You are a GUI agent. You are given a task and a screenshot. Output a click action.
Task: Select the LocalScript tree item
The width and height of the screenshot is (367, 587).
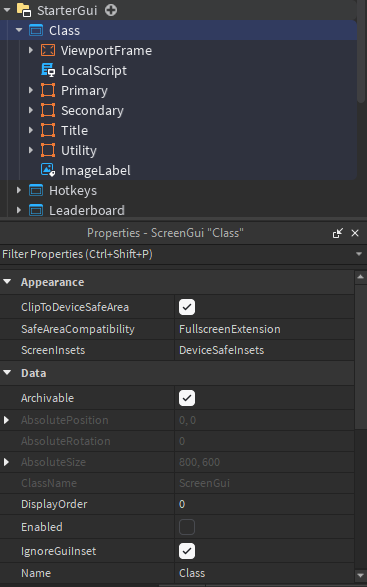(x=94, y=70)
